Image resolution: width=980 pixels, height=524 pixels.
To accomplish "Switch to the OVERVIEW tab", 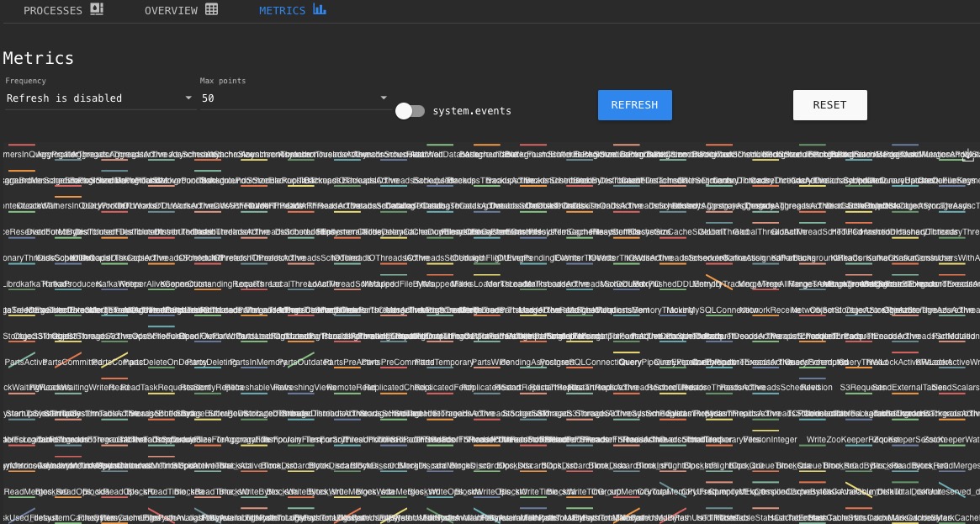I will (x=172, y=10).
